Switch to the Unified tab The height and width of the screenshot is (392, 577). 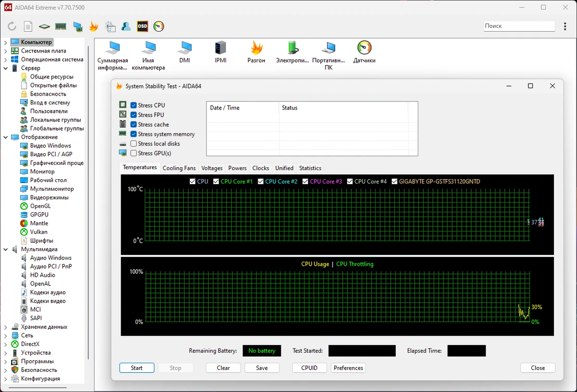pos(284,168)
